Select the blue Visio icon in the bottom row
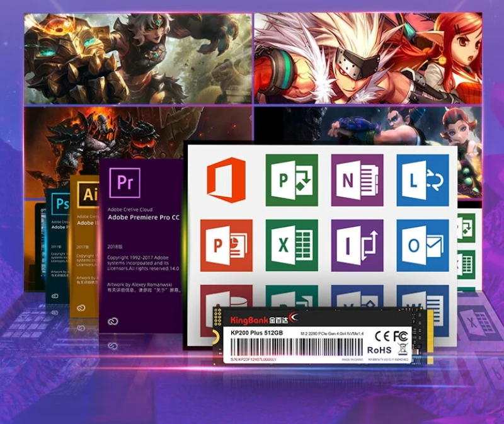Screen dimensions: 504x424 (x=357, y=295)
